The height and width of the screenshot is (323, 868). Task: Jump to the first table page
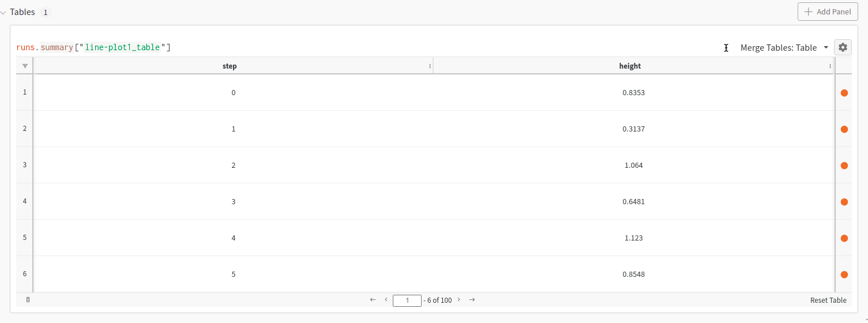(x=373, y=299)
